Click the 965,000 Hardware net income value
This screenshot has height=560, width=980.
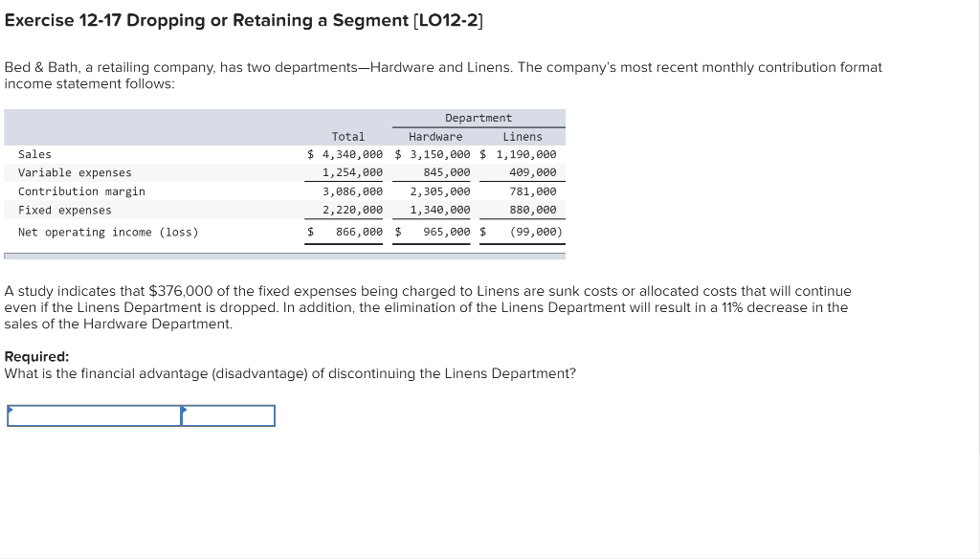pos(444,232)
